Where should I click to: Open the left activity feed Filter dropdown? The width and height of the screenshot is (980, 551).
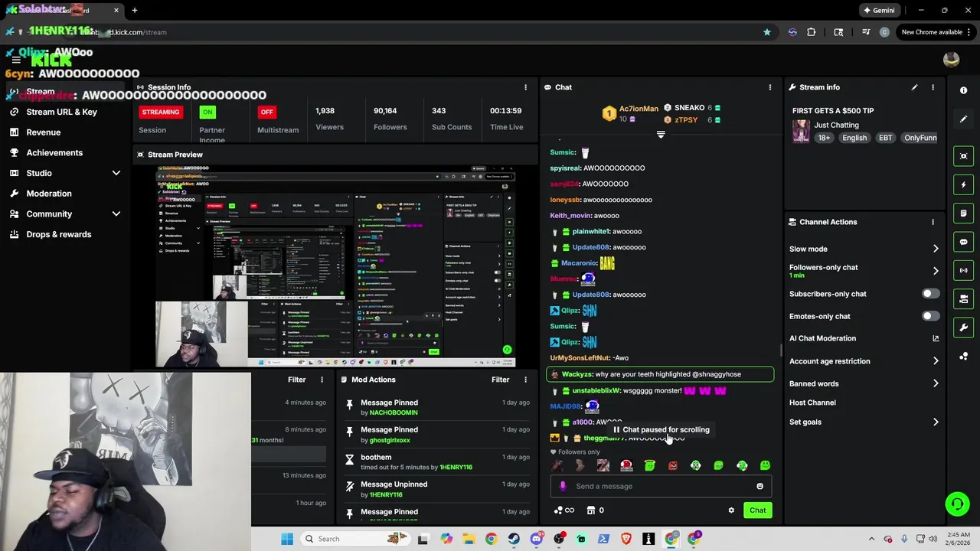(296, 380)
